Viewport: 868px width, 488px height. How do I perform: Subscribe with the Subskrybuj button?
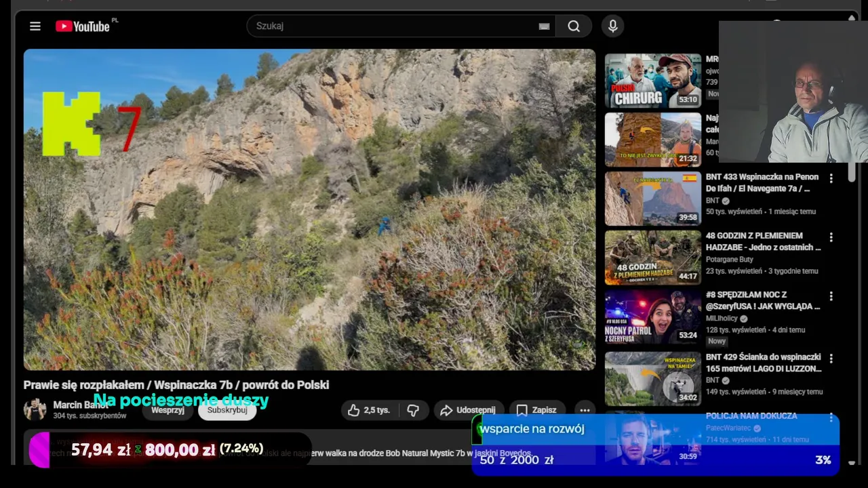(x=227, y=410)
